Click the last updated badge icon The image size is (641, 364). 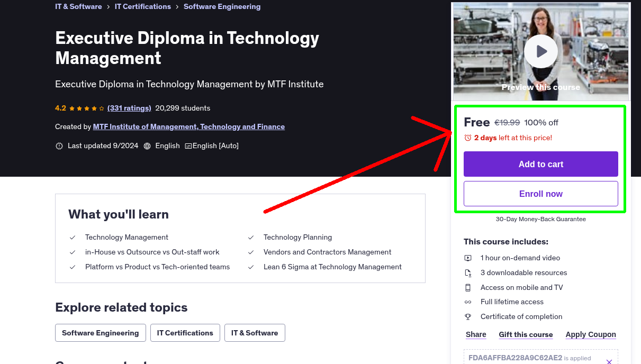[x=59, y=146]
